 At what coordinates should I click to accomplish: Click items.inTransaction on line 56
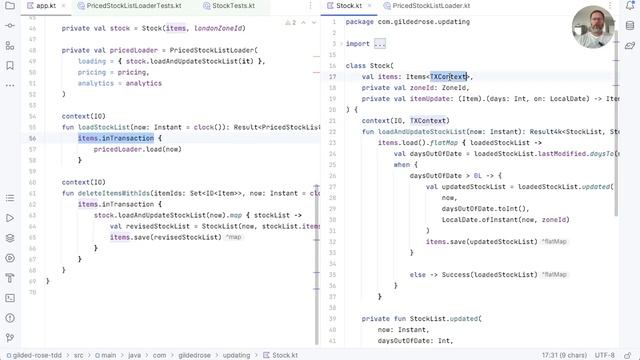tap(116, 138)
